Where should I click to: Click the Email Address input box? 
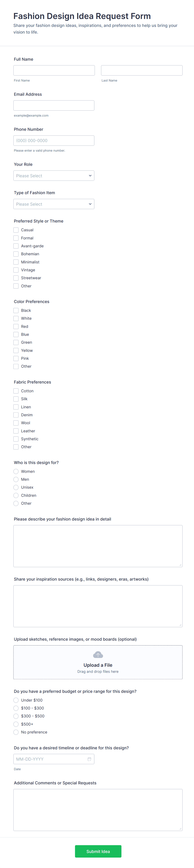[54, 106]
